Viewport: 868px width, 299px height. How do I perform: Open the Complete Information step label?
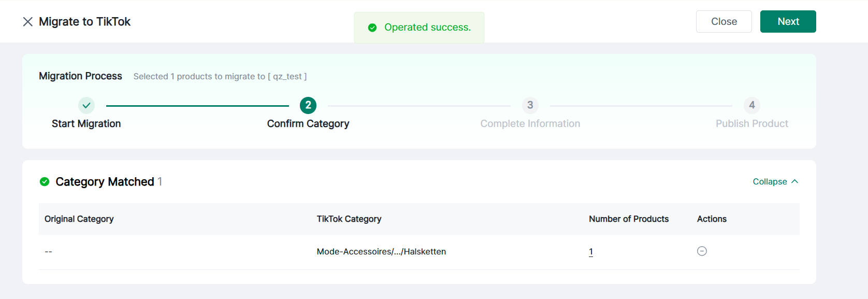point(530,124)
